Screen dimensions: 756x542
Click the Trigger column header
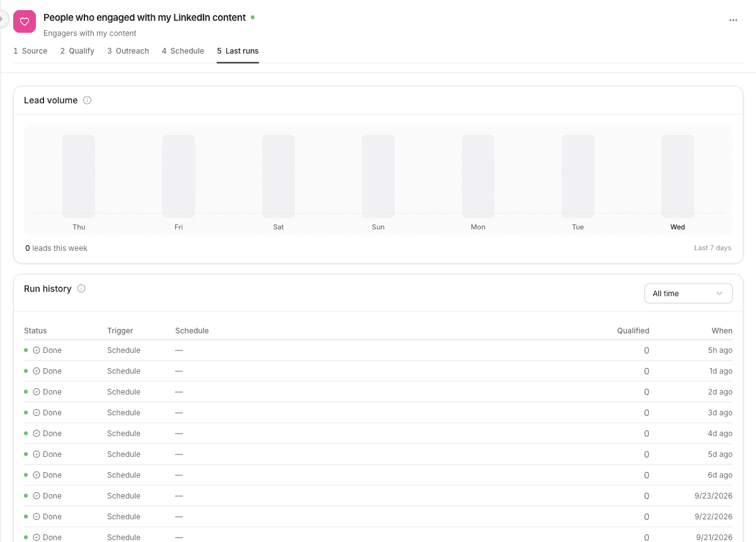pos(120,331)
